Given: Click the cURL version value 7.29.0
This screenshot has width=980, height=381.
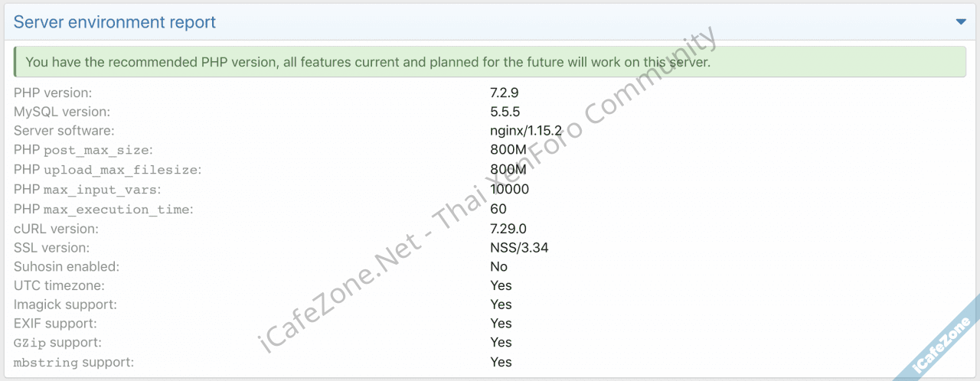Looking at the screenshot, I should pos(508,228).
